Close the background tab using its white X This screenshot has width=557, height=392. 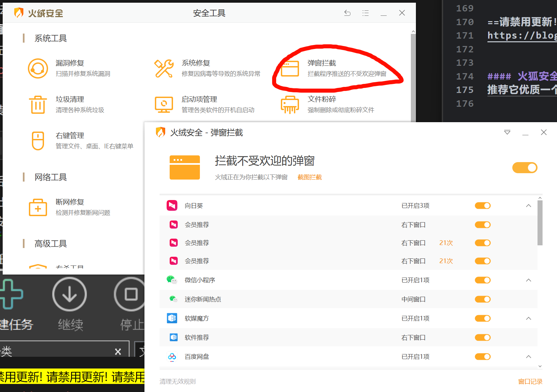pyautogui.click(x=118, y=351)
